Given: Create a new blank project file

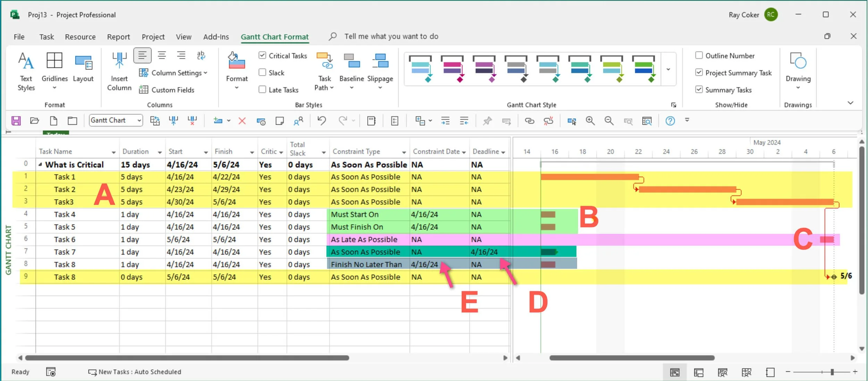Looking at the screenshot, I should 53,121.
